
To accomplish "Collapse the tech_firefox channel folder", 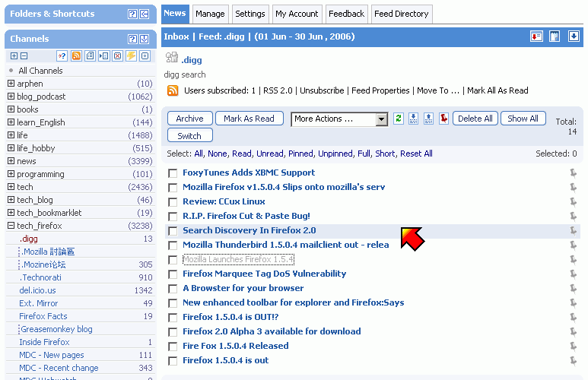I will click(11, 226).
